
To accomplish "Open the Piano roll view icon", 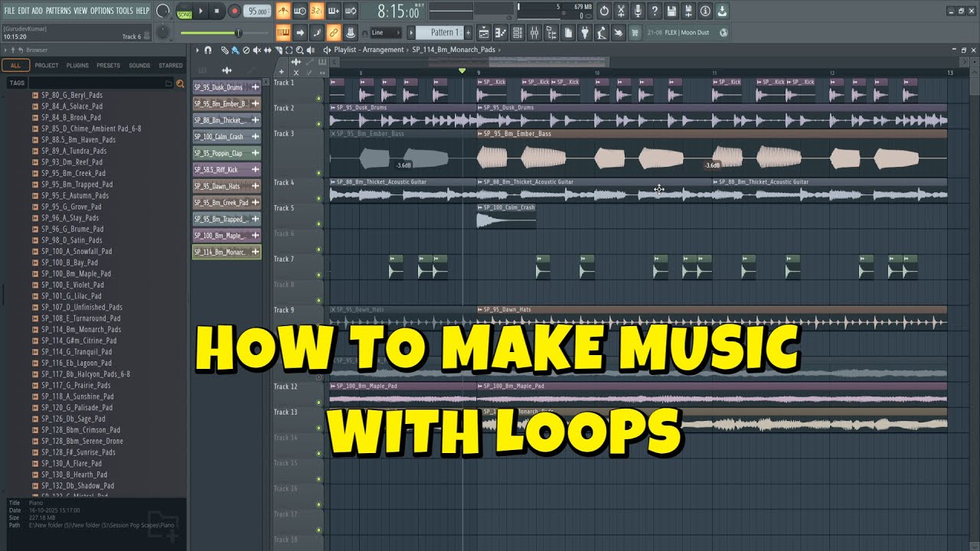I will tap(501, 33).
